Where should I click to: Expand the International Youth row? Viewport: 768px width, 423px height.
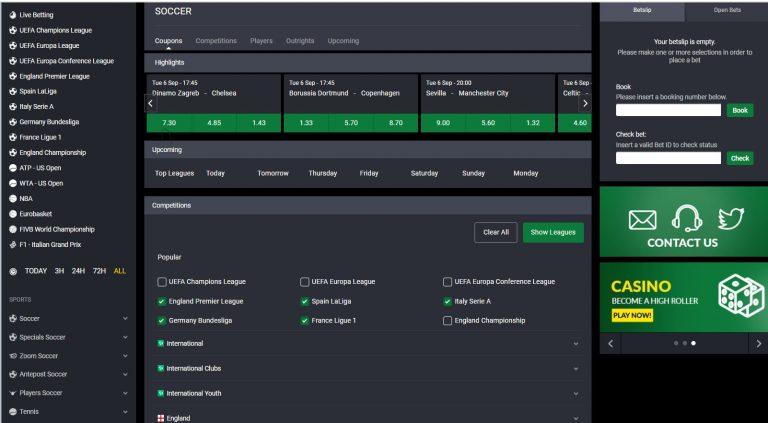(368, 393)
